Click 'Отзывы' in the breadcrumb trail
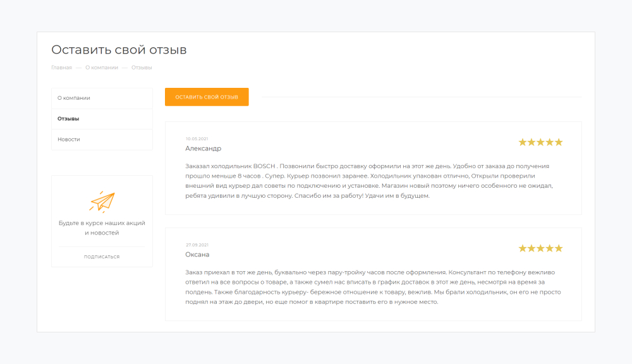The width and height of the screenshot is (632, 364). coord(142,68)
